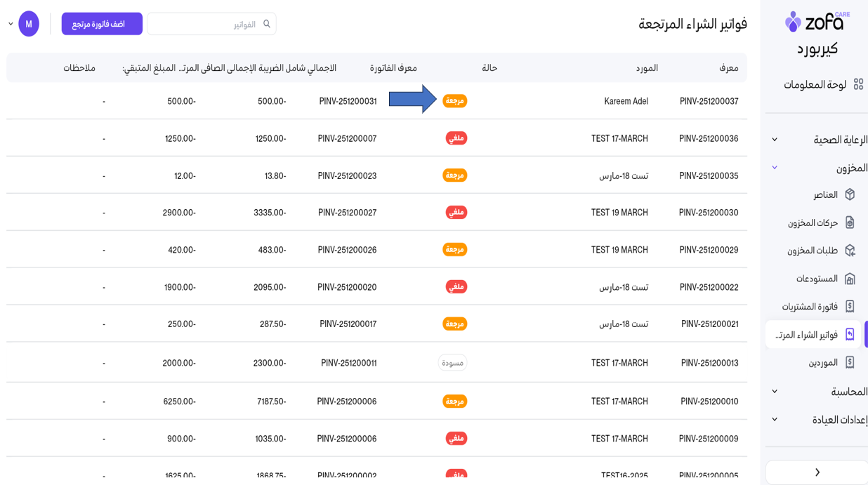868x485 pixels.
Task: Click the warehouses icon (المستودعات)
Action: (850, 279)
